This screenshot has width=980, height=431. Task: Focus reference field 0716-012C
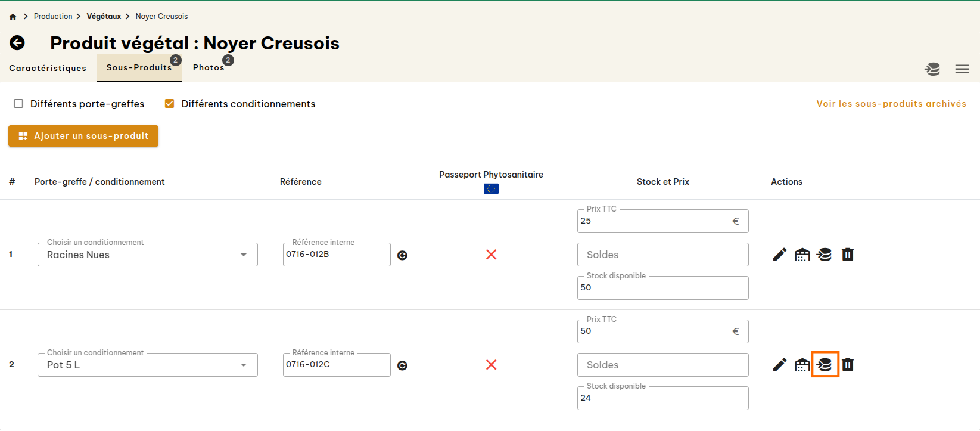[337, 365]
